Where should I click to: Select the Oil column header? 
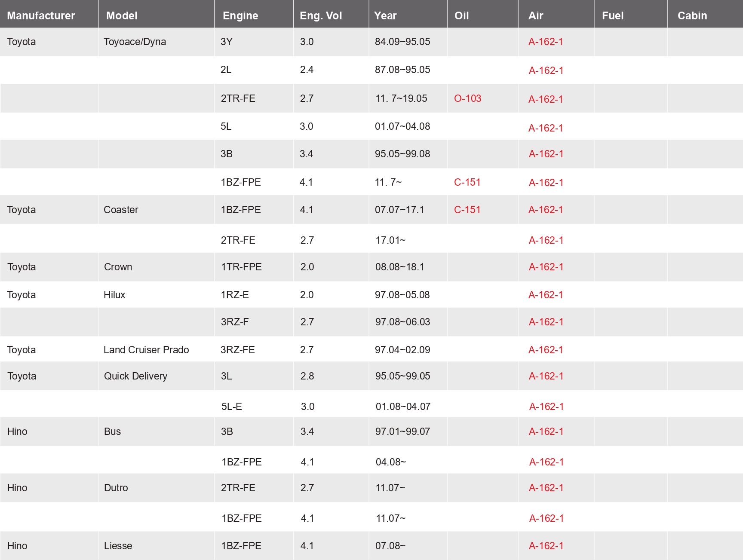pos(461,15)
